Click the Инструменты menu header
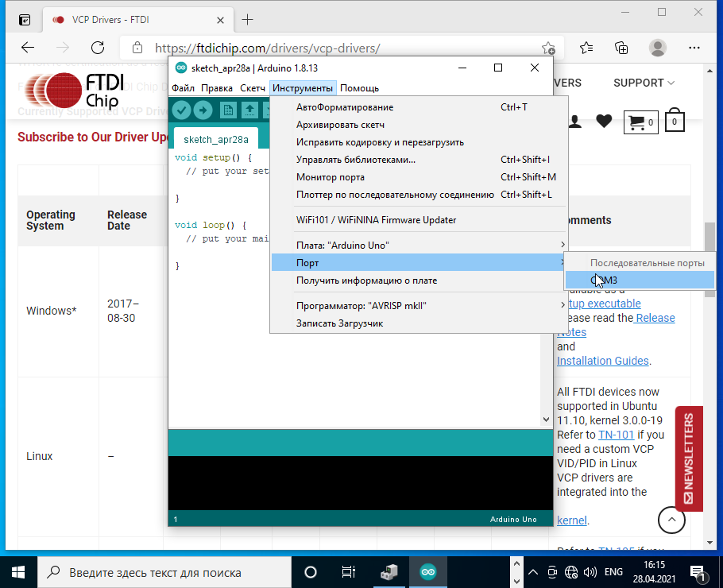This screenshot has width=723, height=588. click(x=303, y=88)
